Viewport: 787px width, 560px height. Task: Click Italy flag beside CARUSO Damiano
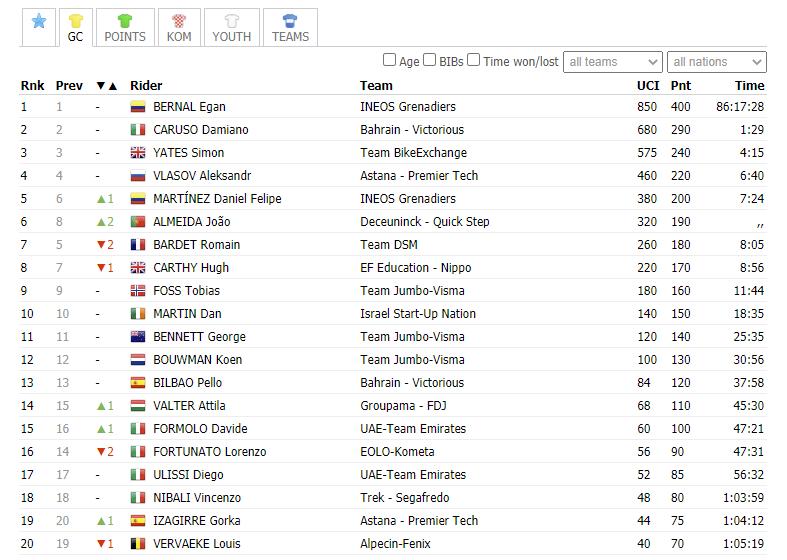138,130
